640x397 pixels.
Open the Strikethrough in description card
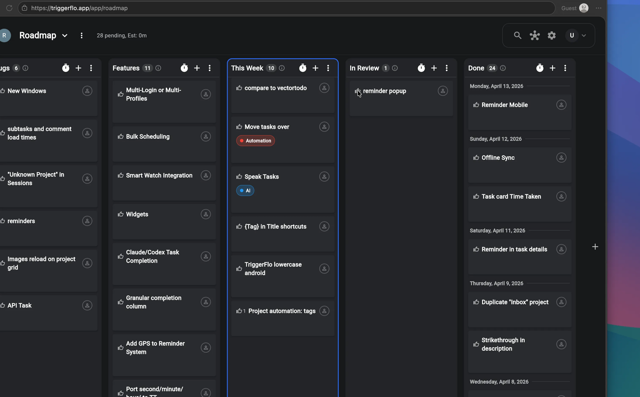tap(520, 352)
